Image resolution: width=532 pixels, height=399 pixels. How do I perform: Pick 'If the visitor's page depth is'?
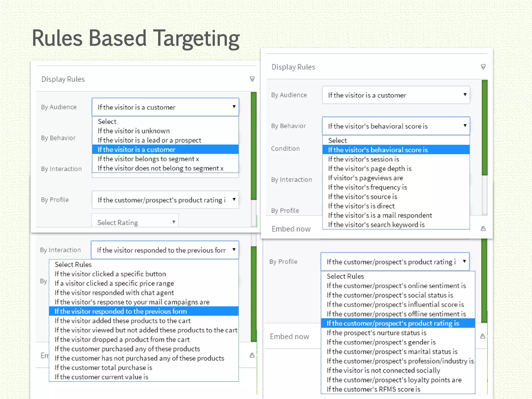point(369,169)
